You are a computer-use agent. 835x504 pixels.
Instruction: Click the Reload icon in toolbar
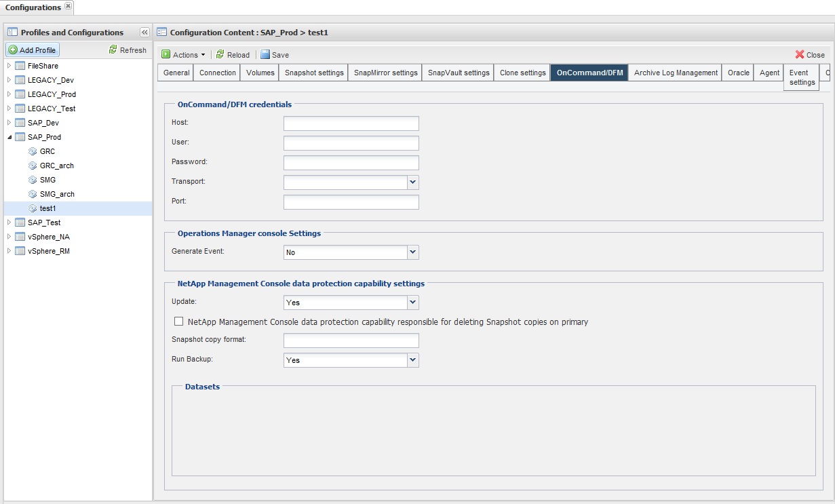pos(220,55)
